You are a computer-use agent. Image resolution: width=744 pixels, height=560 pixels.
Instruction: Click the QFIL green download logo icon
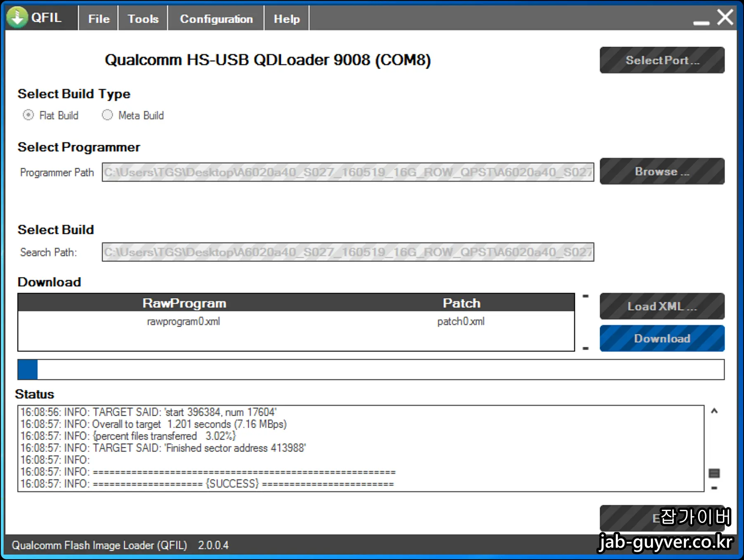coord(17,17)
